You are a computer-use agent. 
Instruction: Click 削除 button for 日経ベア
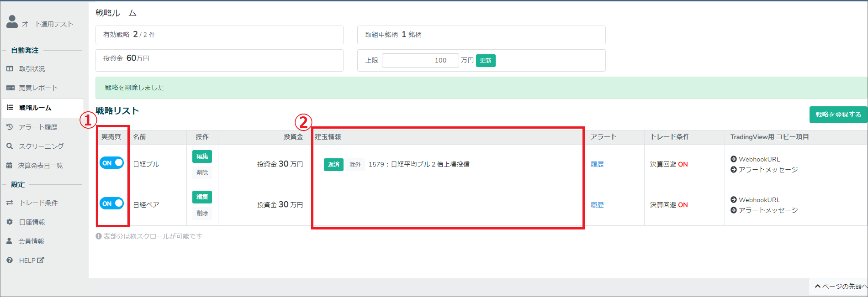[202, 213]
